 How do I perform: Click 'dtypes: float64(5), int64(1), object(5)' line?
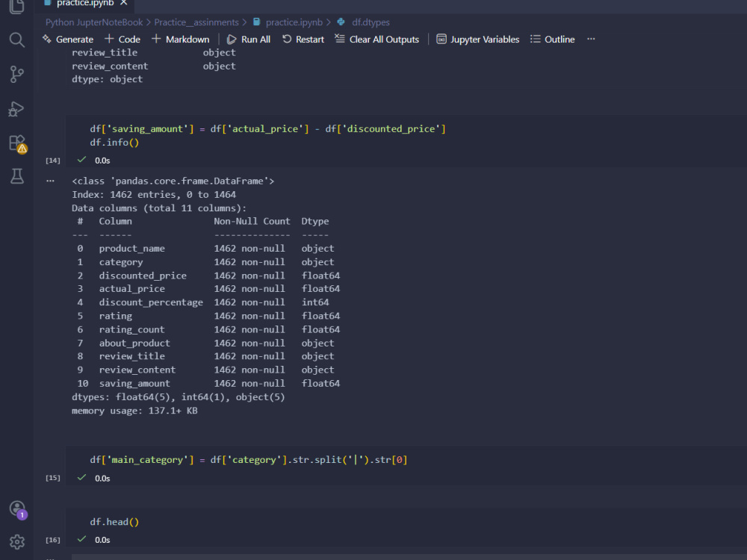[x=179, y=397]
